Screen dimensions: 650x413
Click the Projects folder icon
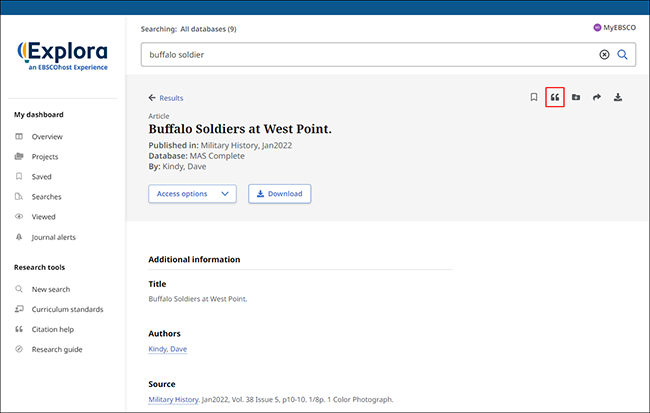coord(19,156)
